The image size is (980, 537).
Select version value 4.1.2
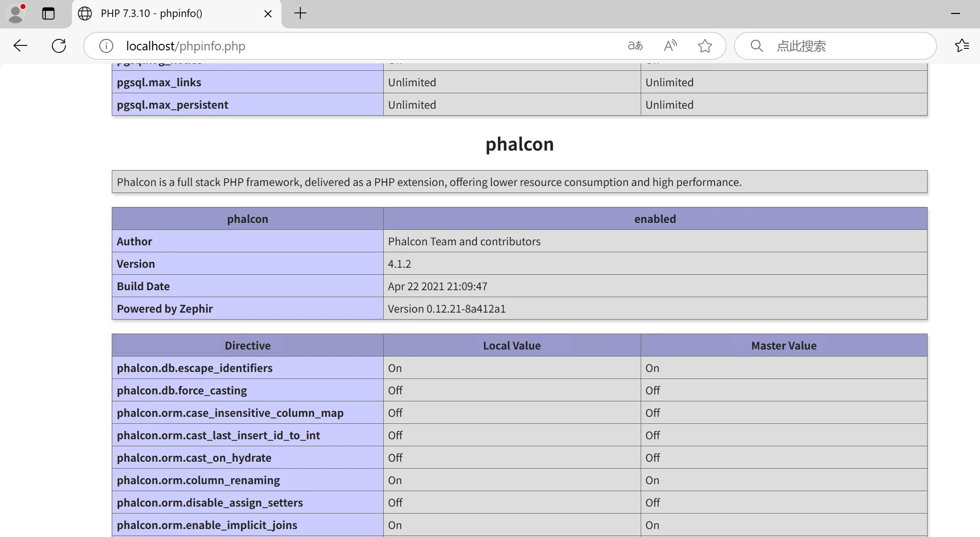(x=400, y=264)
